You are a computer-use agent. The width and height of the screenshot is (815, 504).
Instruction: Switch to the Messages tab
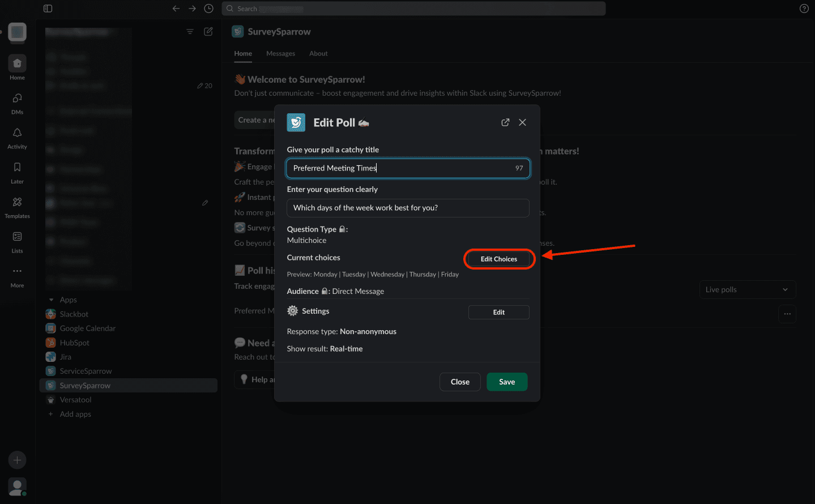280,53
